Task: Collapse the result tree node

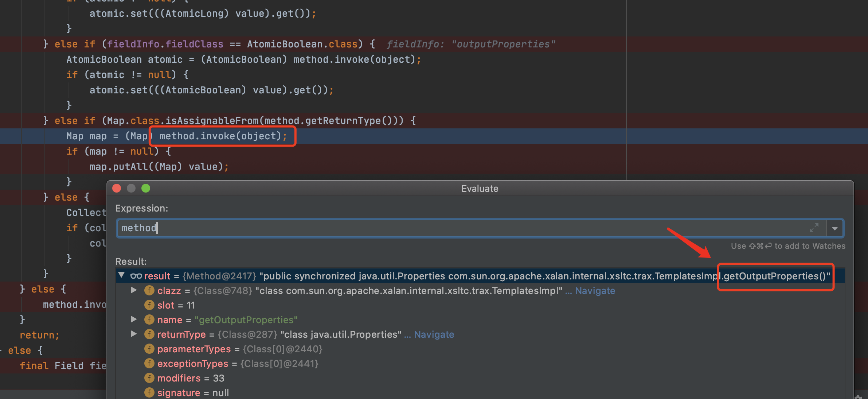Action: (x=121, y=275)
